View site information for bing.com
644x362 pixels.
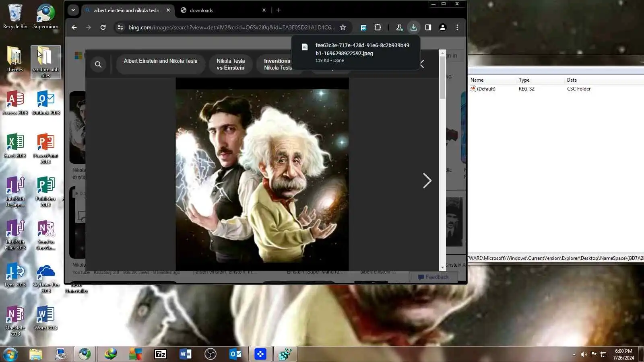[120, 27]
